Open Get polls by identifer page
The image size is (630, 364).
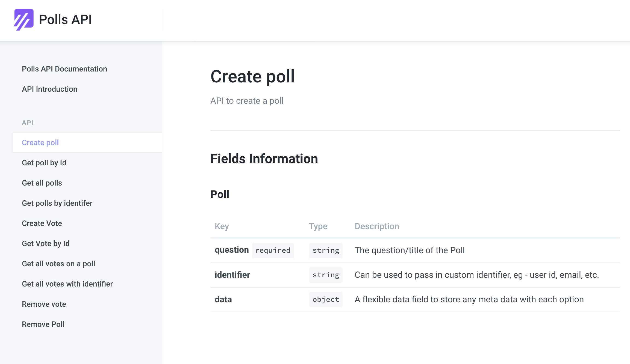[x=57, y=203]
